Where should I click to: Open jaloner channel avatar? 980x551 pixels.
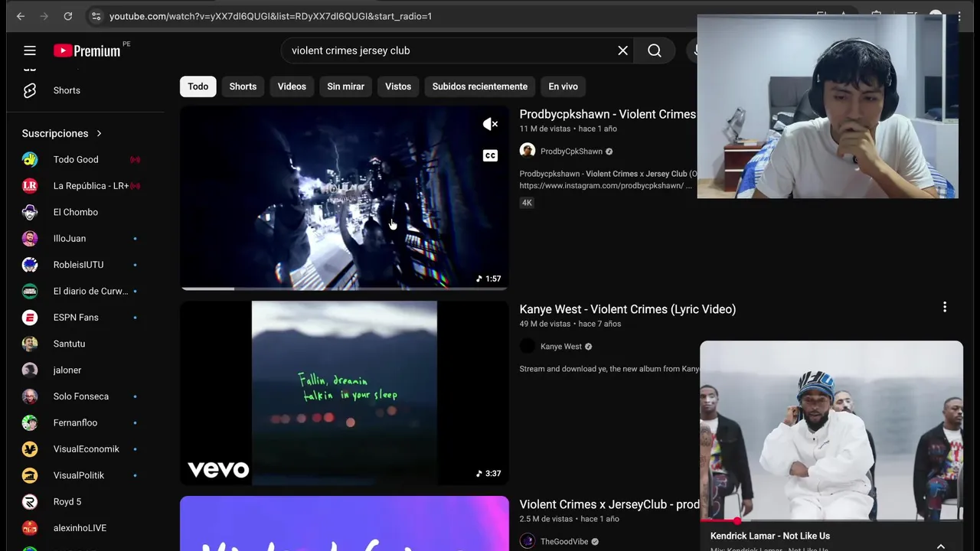point(30,370)
